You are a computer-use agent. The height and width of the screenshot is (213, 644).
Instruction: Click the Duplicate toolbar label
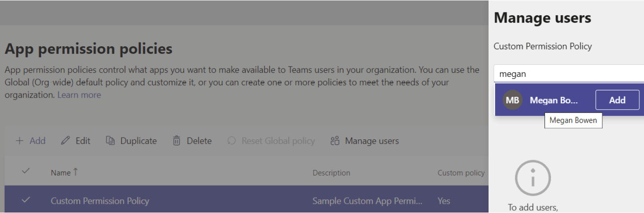coord(138,141)
